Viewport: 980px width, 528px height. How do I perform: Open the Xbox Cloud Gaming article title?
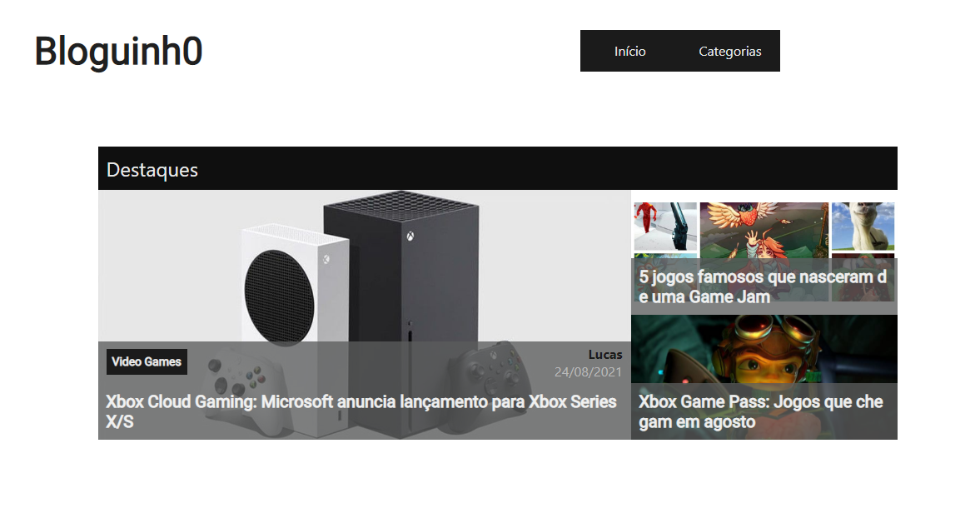point(361,411)
